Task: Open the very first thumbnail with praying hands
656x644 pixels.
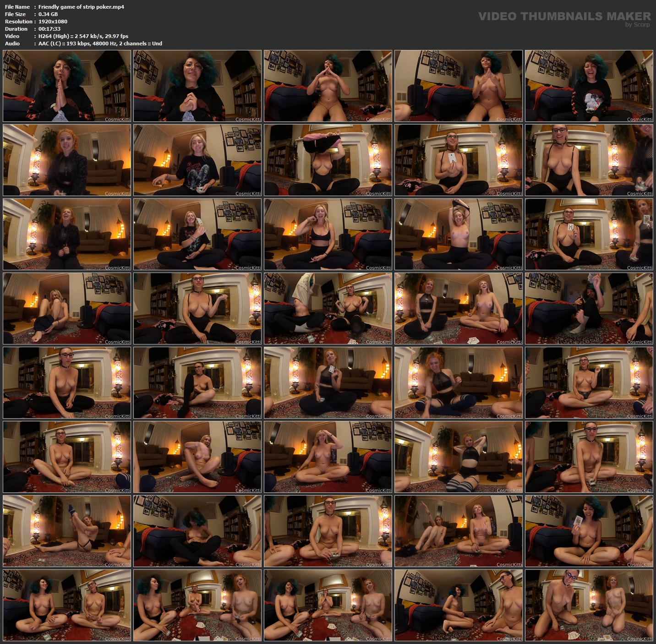Action: (67, 86)
